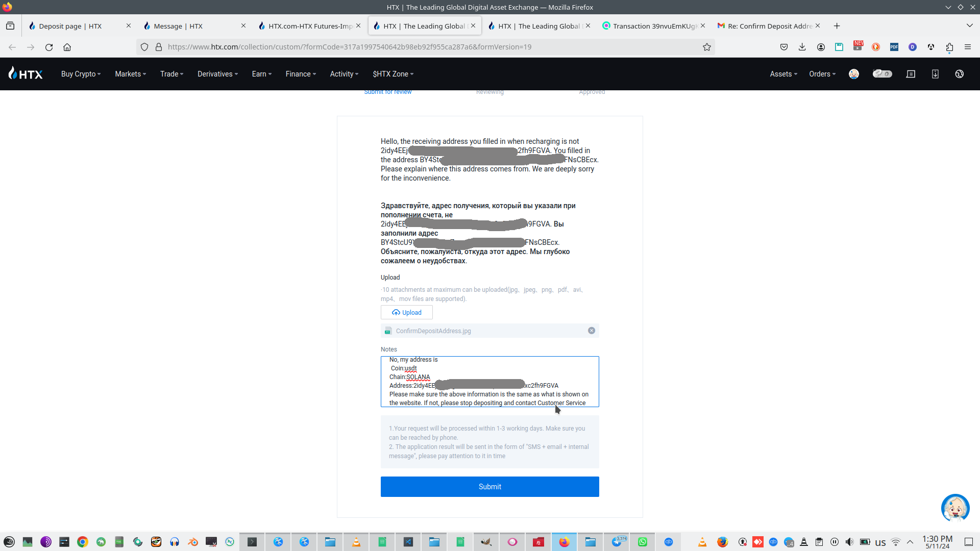Screen dimensions: 980x551
Task: Expand the Derivatives dropdown
Action: [x=217, y=74]
